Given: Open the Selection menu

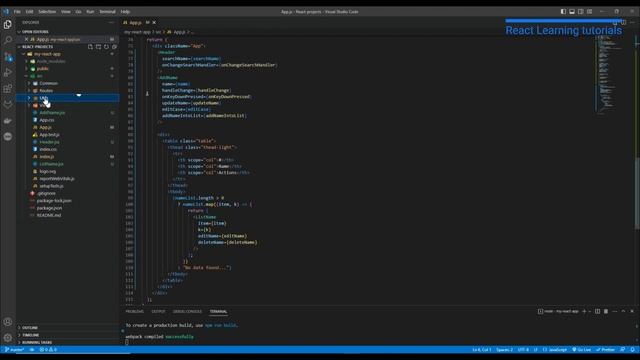Looking at the screenshot, I should (x=47, y=12).
